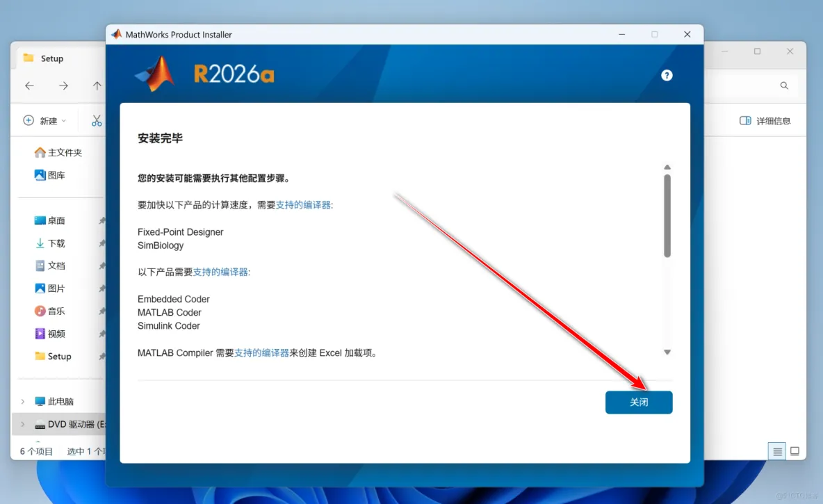823x504 pixels.
Task: Click the cut scissors icon in Explorer
Action: pyautogui.click(x=97, y=121)
